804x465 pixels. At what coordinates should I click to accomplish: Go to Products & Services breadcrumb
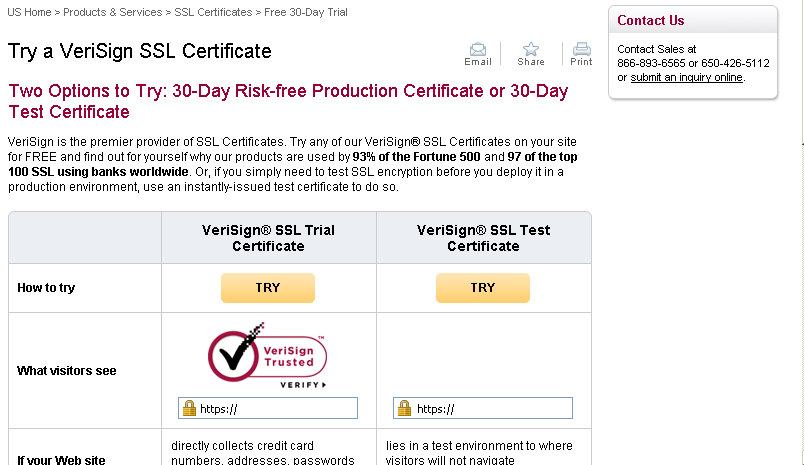(113, 12)
